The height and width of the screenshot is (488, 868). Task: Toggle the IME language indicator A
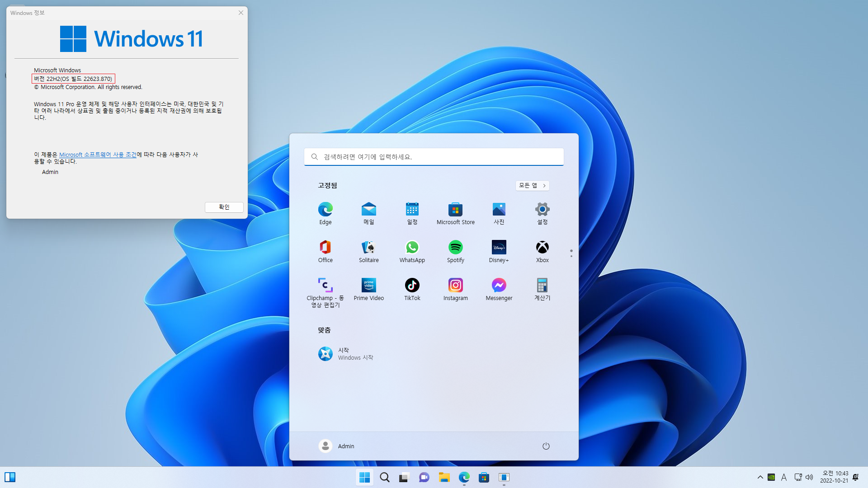[x=784, y=477]
